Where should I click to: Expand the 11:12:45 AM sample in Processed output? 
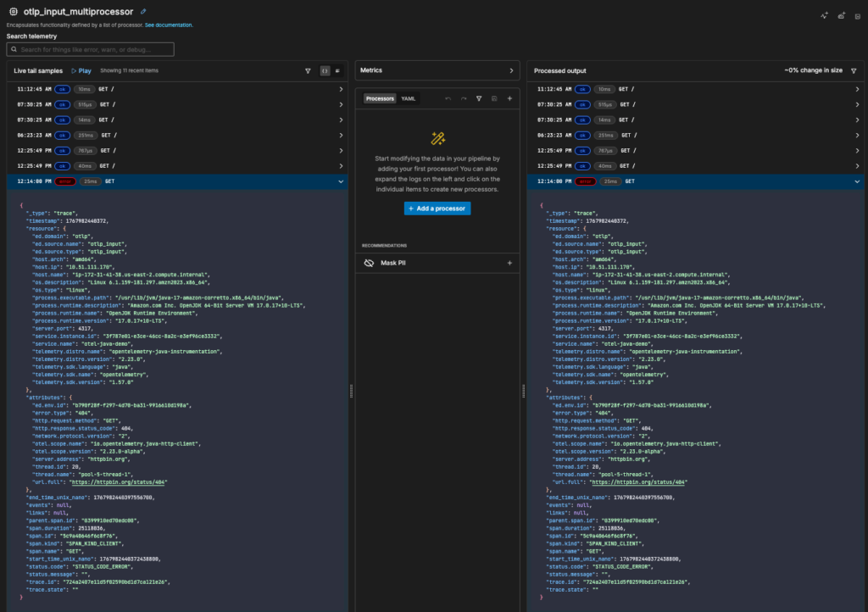coord(857,89)
